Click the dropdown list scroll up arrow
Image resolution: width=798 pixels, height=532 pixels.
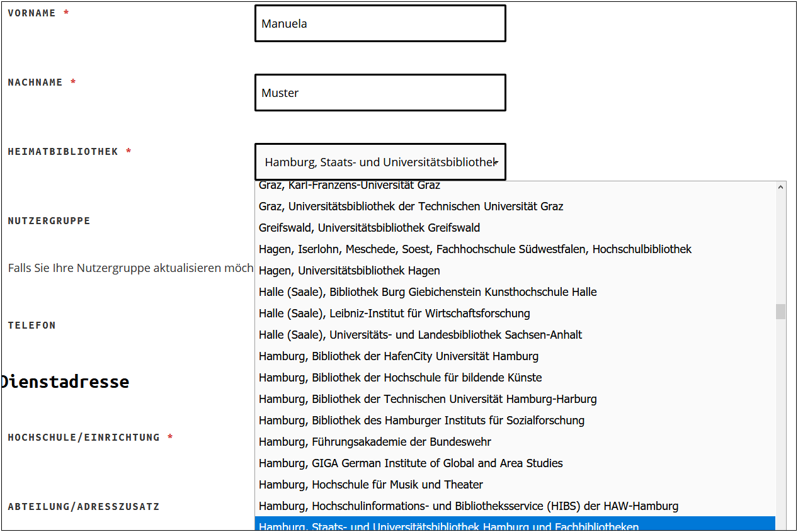click(781, 187)
